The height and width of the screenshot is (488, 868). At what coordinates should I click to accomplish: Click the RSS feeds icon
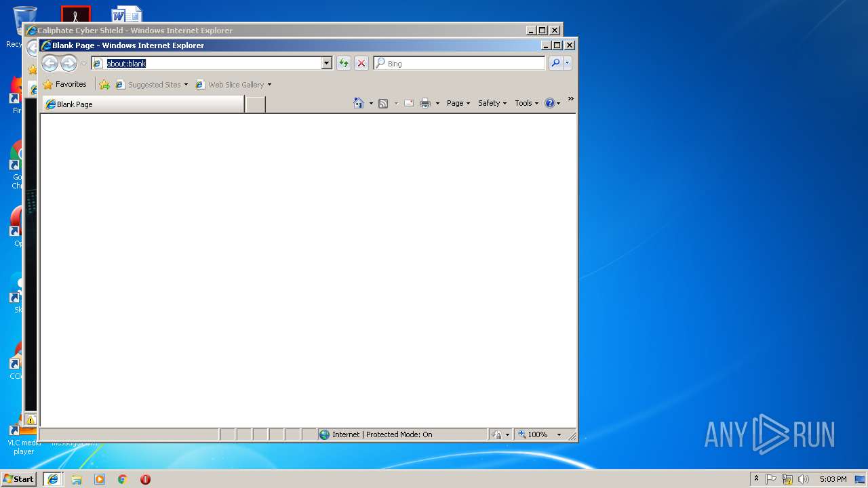pyautogui.click(x=383, y=103)
